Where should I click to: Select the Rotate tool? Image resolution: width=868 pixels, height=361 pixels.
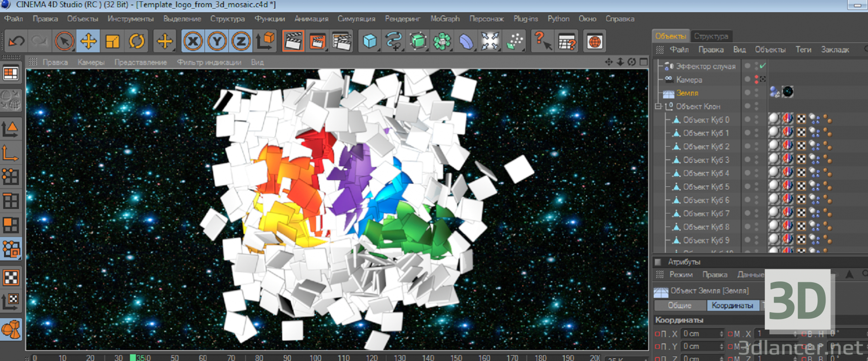coord(137,42)
